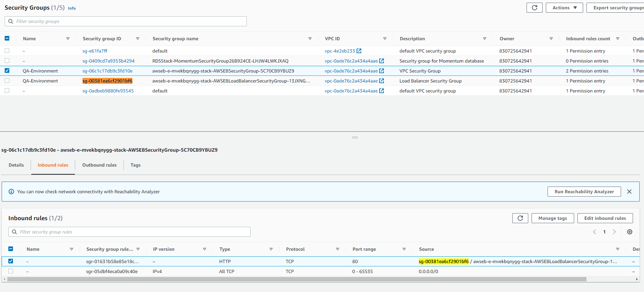644x292 pixels.
Task: Click Export security groups button
Action: (x=615, y=8)
